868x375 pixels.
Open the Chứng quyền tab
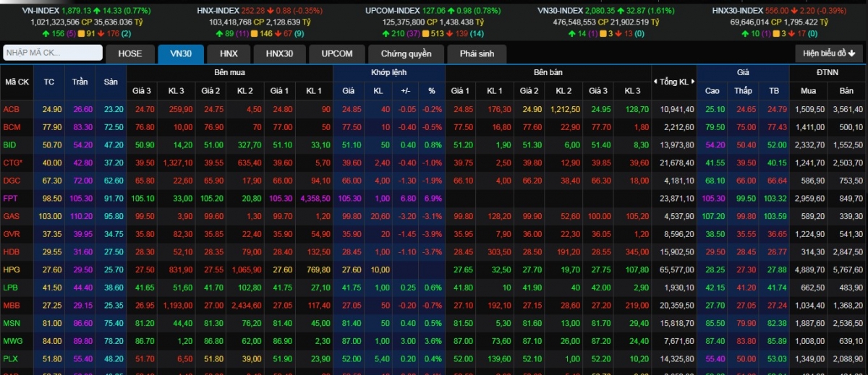tap(406, 53)
